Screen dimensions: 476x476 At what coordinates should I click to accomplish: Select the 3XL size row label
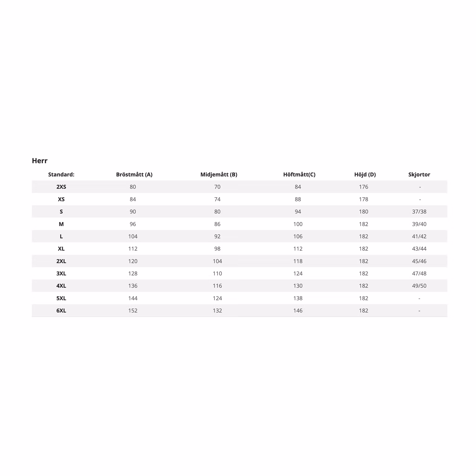61,274
